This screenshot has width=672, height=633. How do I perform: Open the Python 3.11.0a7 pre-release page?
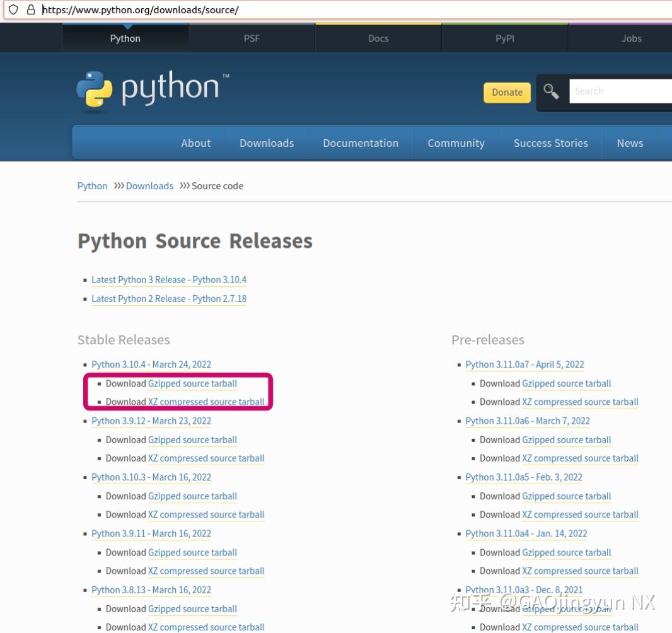(x=524, y=364)
